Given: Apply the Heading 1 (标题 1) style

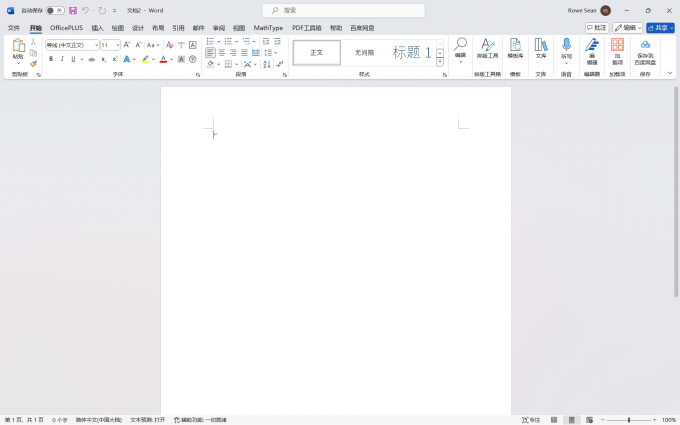Looking at the screenshot, I should (x=412, y=52).
